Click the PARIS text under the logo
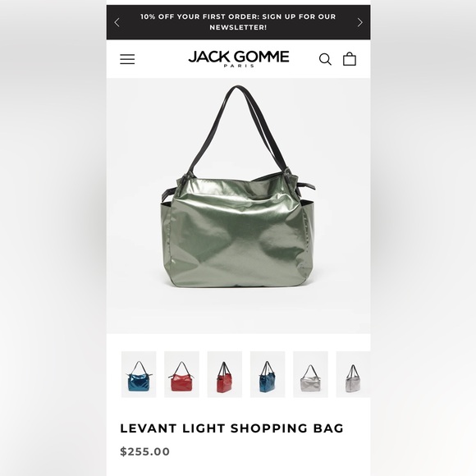This screenshot has height=476, width=476. point(239,66)
